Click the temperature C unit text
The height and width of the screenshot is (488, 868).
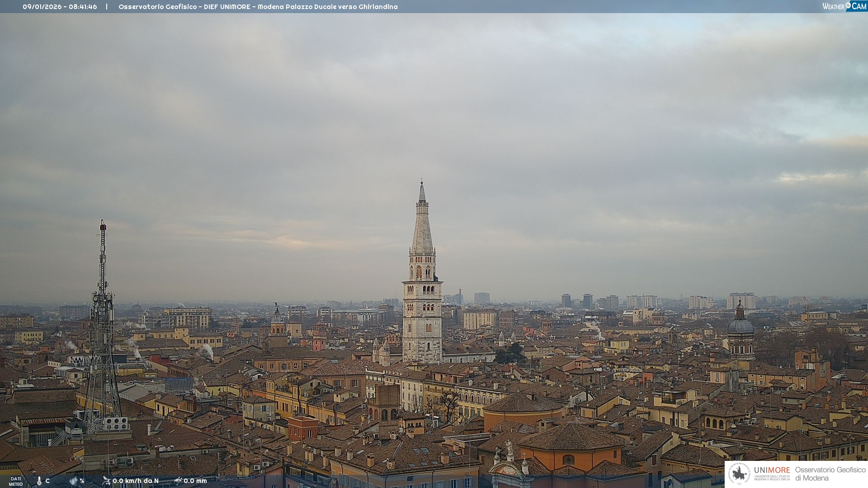click(47, 481)
